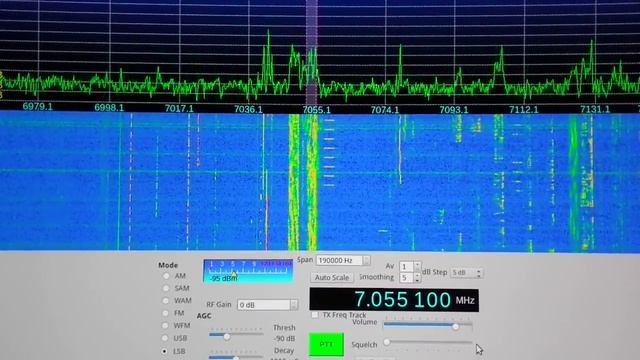
Task: Click the spectrum peak near 7036.1
Action: [x=268, y=57]
